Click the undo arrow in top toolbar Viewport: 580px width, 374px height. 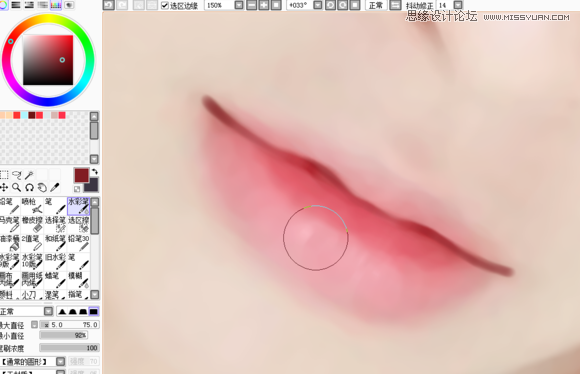tap(108, 5)
